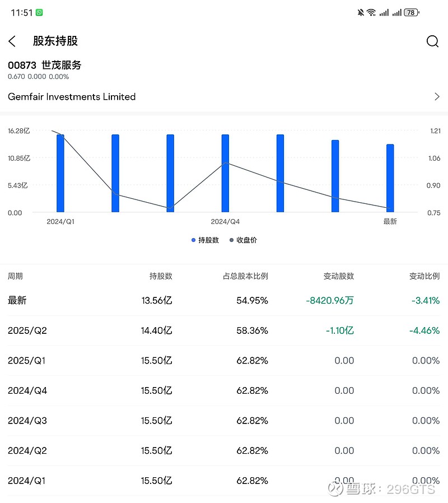Image resolution: width=448 pixels, height=503 pixels.
Task: Tap the Wi-Fi status icon
Action: pyautogui.click(x=371, y=12)
